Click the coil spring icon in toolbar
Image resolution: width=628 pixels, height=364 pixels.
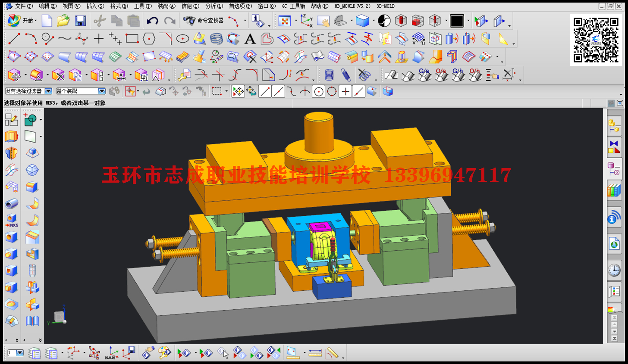(329, 75)
